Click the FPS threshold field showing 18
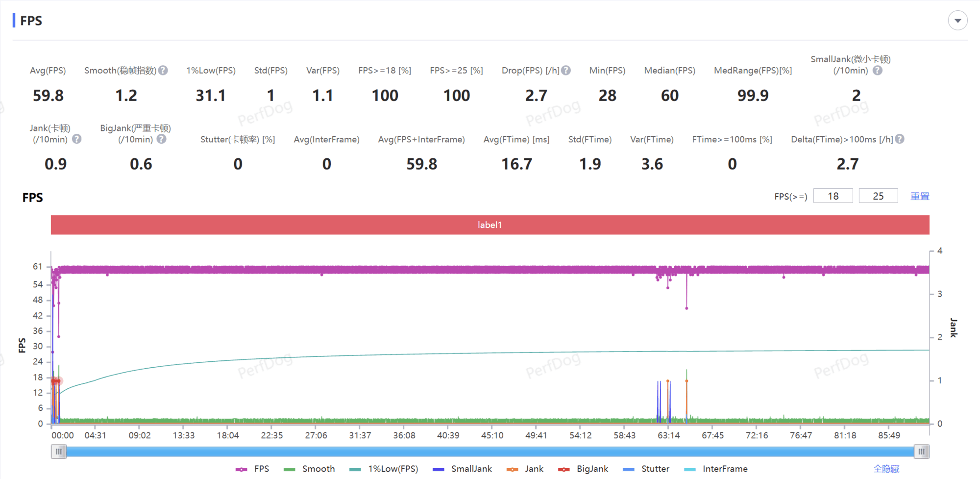The height and width of the screenshot is (479, 980). tap(833, 196)
